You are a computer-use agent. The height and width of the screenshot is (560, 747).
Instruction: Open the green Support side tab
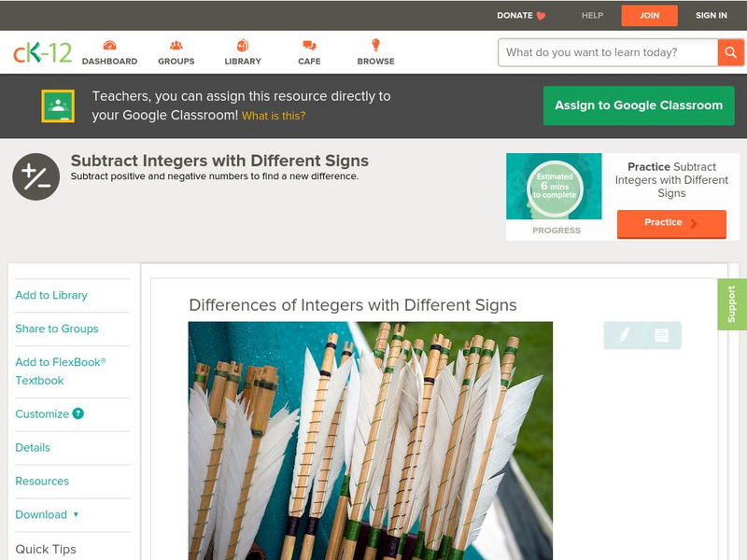(732, 304)
